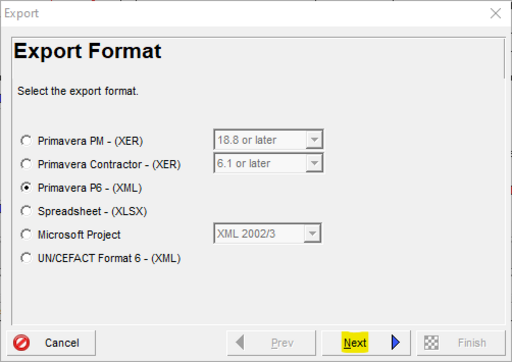Image resolution: width=512 pixels, height=362 pixels.
Task: Click the Prev button
Action: point(271,343)
